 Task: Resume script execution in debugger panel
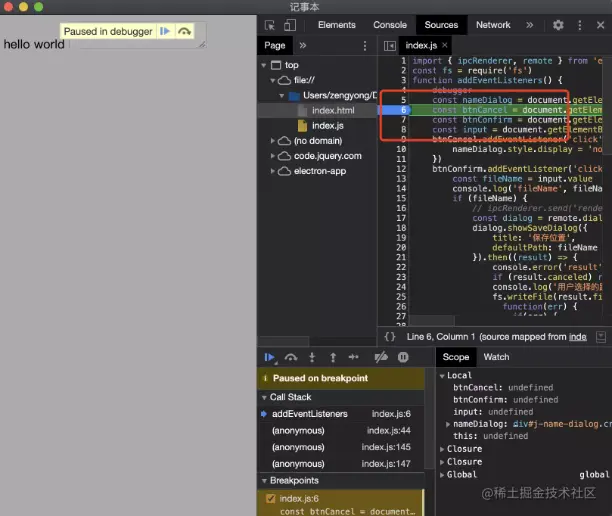point(269,357)
